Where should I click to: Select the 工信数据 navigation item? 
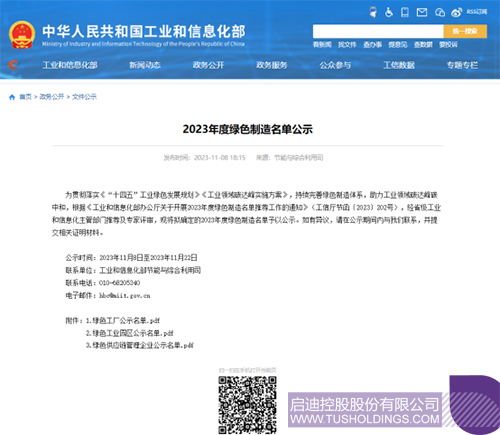[399, 65]
